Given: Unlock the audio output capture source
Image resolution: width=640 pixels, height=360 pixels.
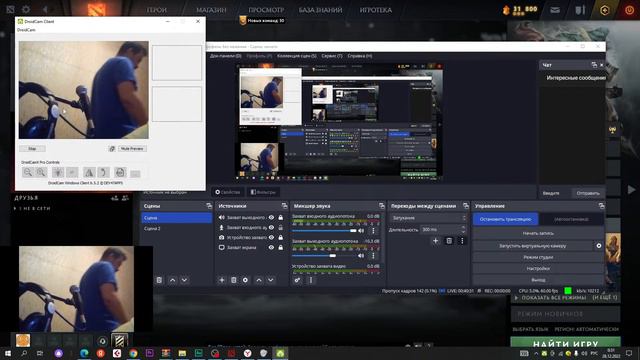Looking at the screenshot, I should [281, 218].
